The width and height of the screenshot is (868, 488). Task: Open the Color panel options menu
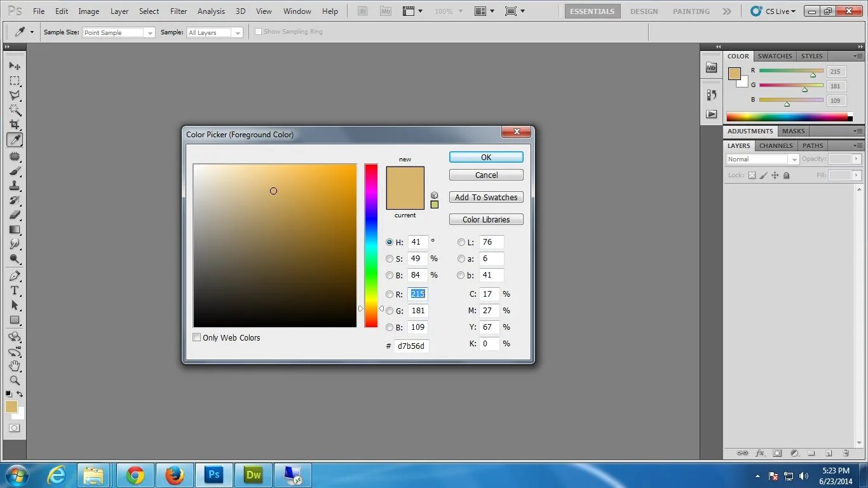[x=857, y=56]
